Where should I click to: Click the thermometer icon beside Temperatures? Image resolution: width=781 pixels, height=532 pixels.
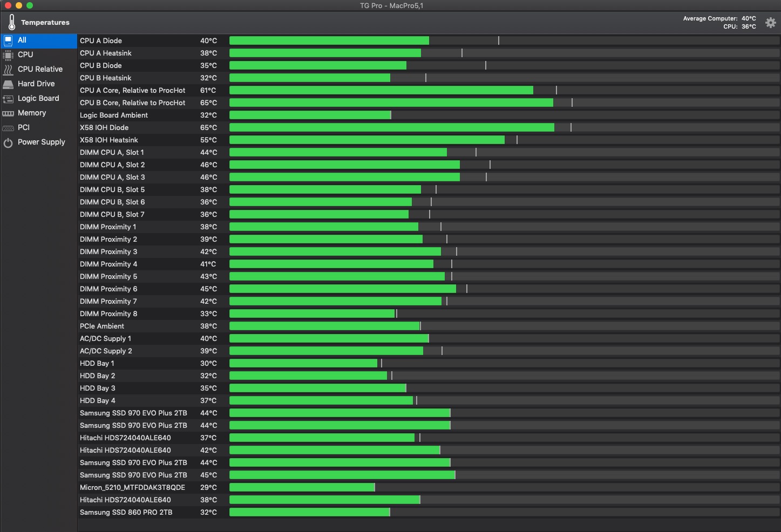pyautogui.click(x=12, y=22)
